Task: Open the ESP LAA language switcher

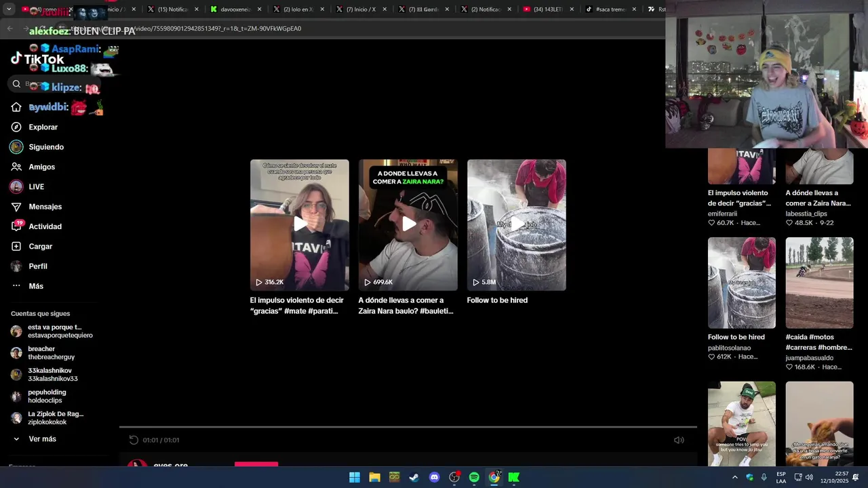Action: point(781,477)
